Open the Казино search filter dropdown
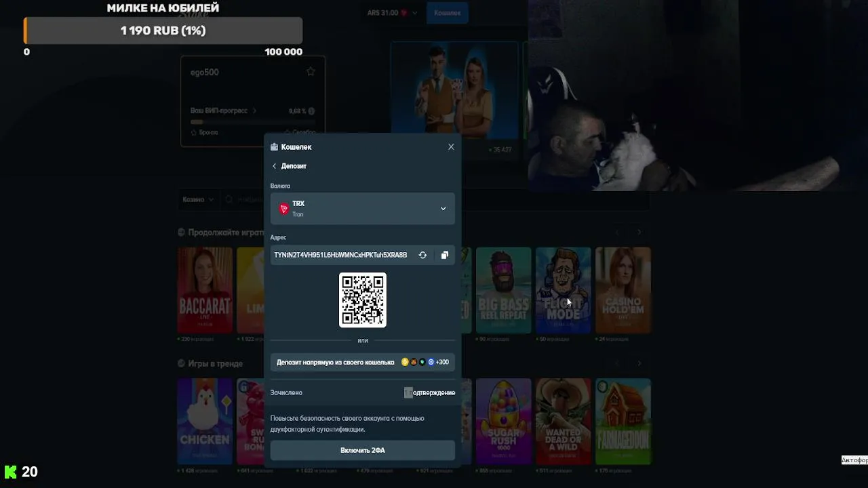The height and width of the screenshot is (488, 868). 198,199
